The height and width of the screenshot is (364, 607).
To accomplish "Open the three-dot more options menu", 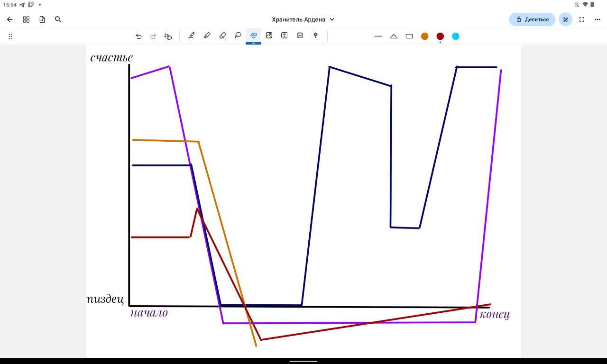I will click(x=598, y=19).
